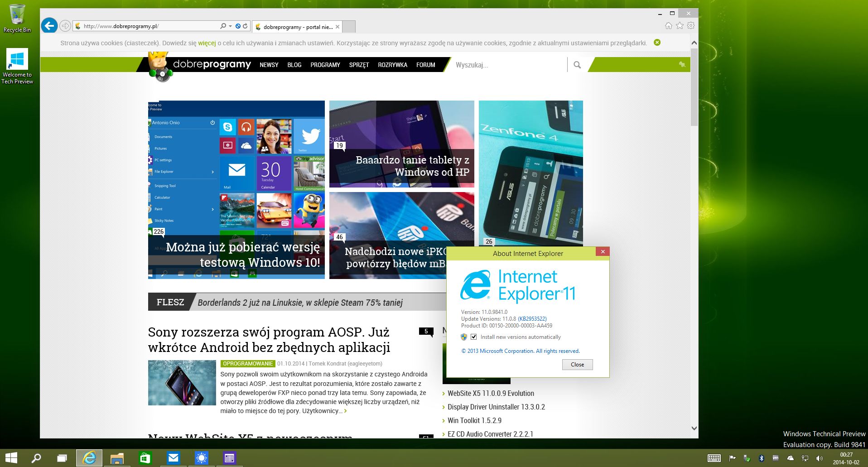Open the Store app on taskbar
Screen dimensions: 868x467
pos(145,458)
